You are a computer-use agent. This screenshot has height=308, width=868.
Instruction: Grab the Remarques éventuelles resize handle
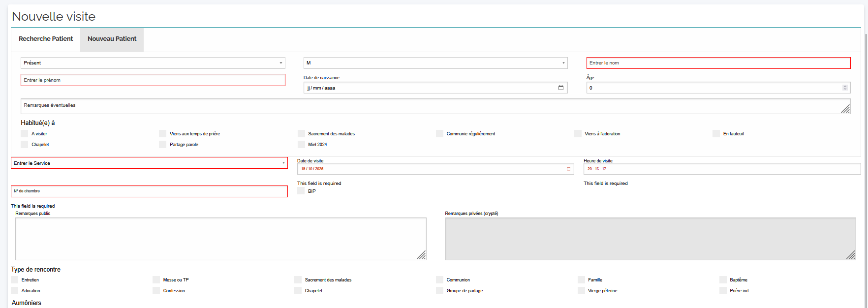[845, 109]
